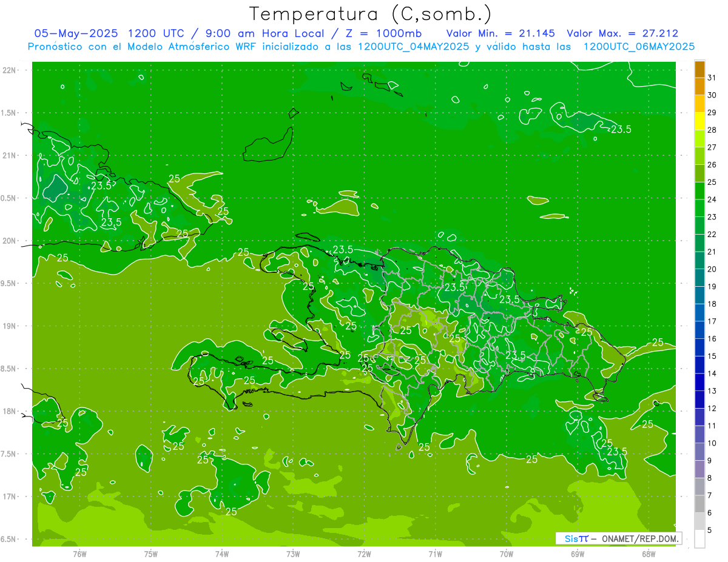This screenshot has width=728, height=562.
Task: Click the "73W" longitude axis label
Action: click(x=293, y=554)
